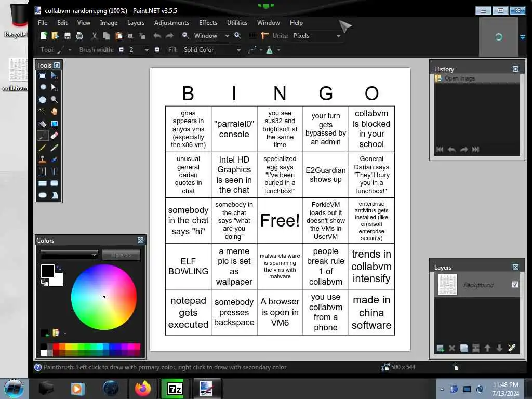Screen dimensions: 532x399
Task: Swap primary and secondary colors
Action: [59, 268]
